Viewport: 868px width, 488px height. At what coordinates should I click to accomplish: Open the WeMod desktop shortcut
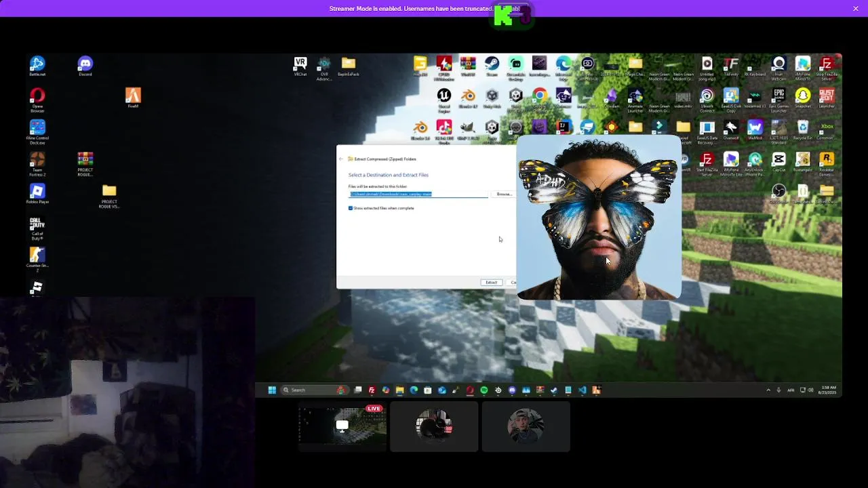pyautogui.click(x=755, y=129)
